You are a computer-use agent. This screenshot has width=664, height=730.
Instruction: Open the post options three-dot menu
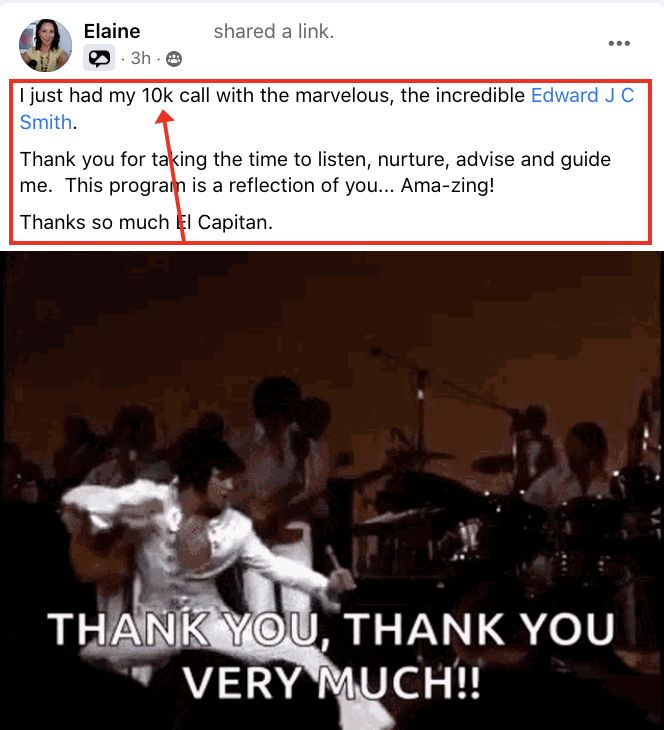pyautogui.click(x=619, y=43)
